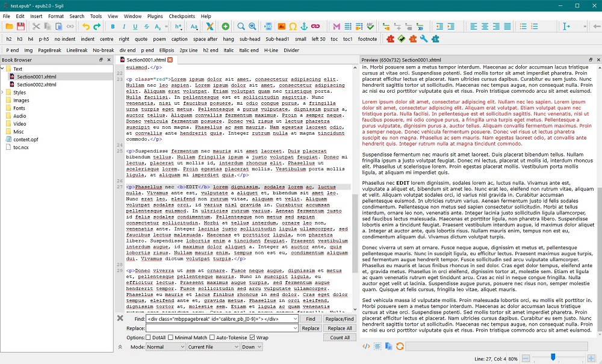Toggle the Auto-Tokenise checkbox
This screenshot has height=364, width=602.
pos(212,338)
